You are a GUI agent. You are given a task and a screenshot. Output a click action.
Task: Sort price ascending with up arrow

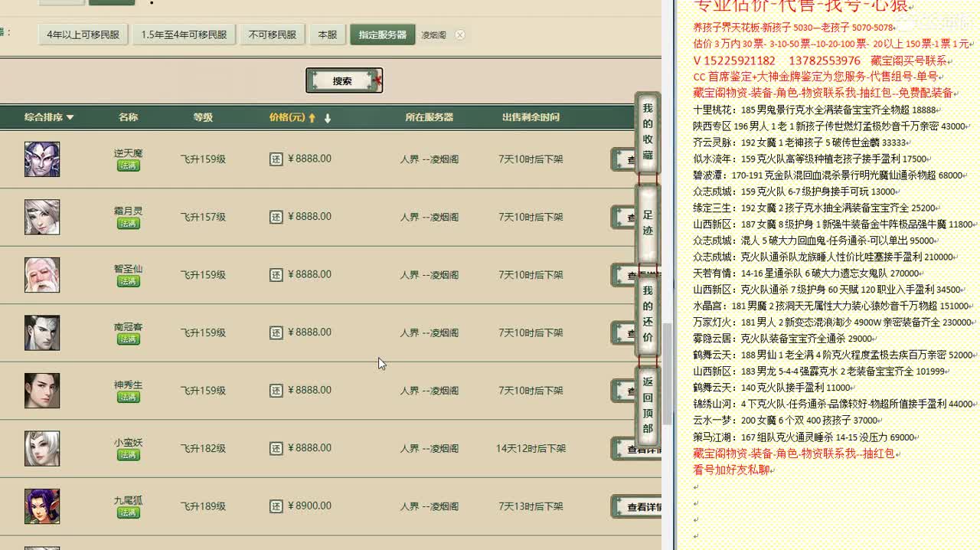pos(312,118)
